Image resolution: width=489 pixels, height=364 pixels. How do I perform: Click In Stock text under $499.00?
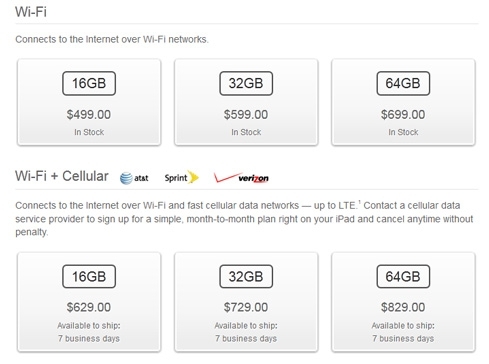89,132
